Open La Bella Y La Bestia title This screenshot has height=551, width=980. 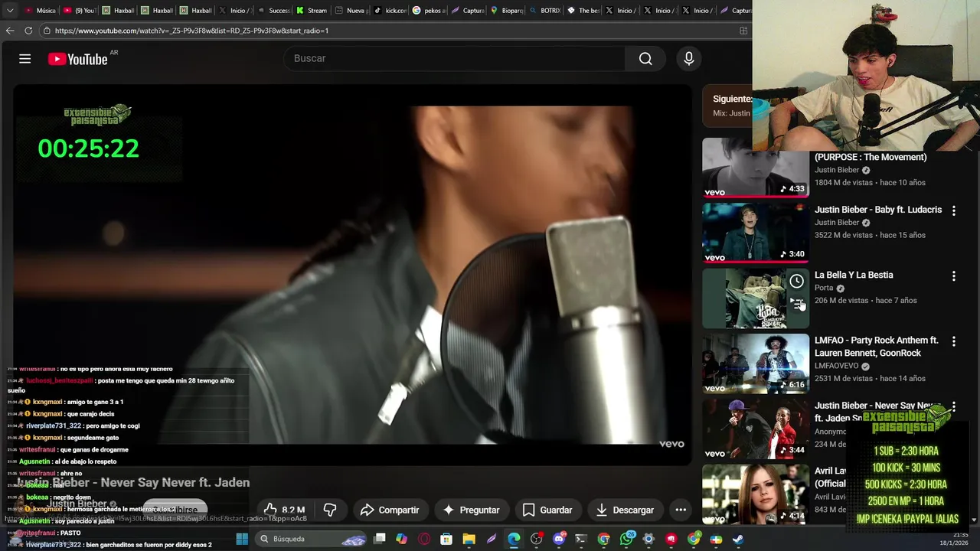[854, 275]
